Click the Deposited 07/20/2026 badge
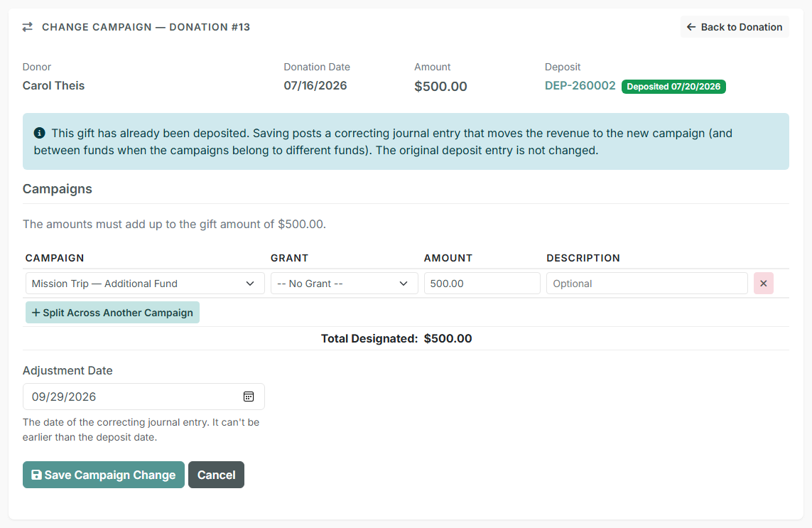Viewport: 812px width, 528px height. (x=673, y=87)
